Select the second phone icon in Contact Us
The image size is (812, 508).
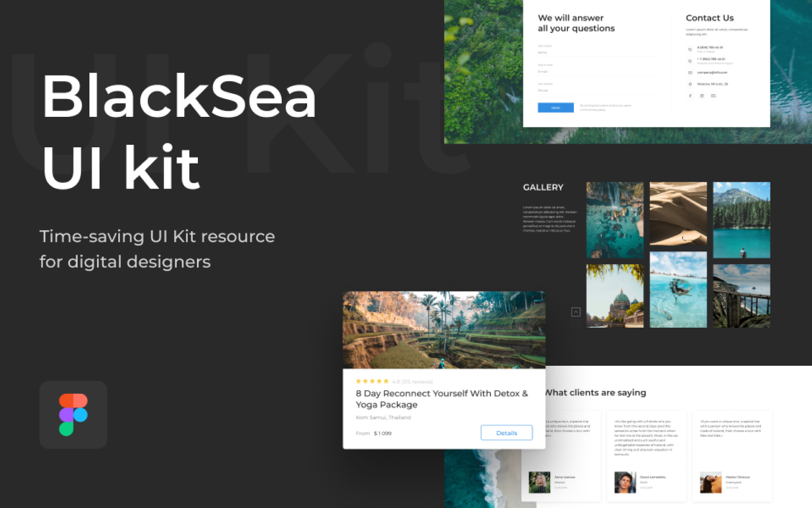pyautogui.click(x=690, y=61)
